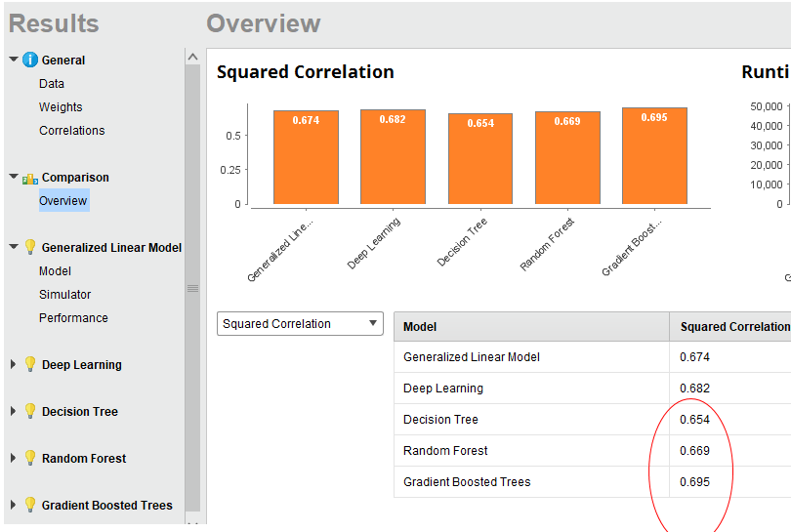Click the Random Forest lightbulb icon
The width and height of the screenshot is (791, 532).
(x=30, y=458)
